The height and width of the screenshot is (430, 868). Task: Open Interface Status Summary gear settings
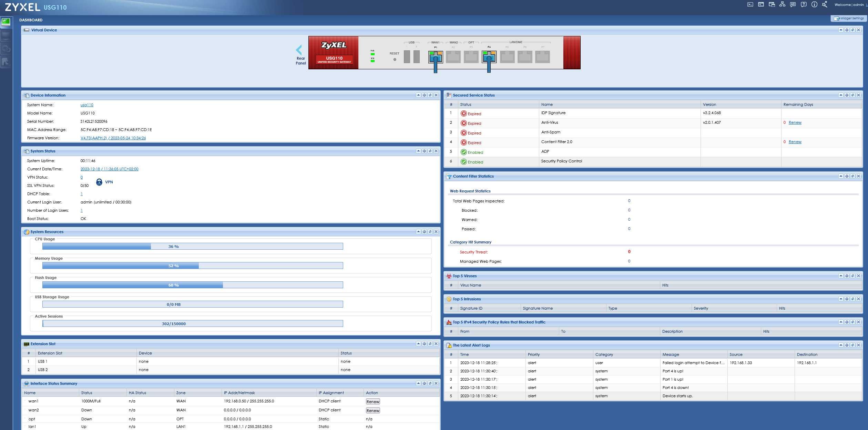coord(424,383)
